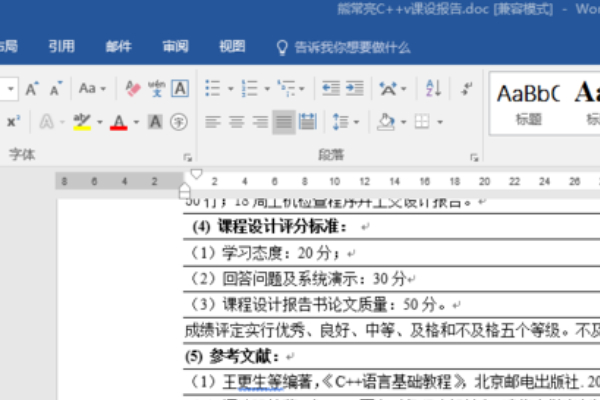Viewport: 600px width, 400px height.
Task: Open the font size dropdown arrow
Action: 11,89
